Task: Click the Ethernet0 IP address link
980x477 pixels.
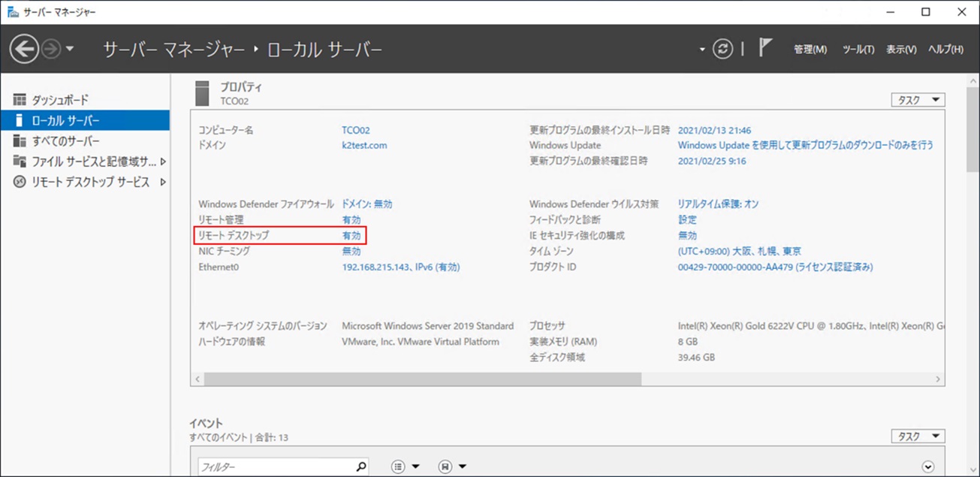Action: click(x=400, y=267)
